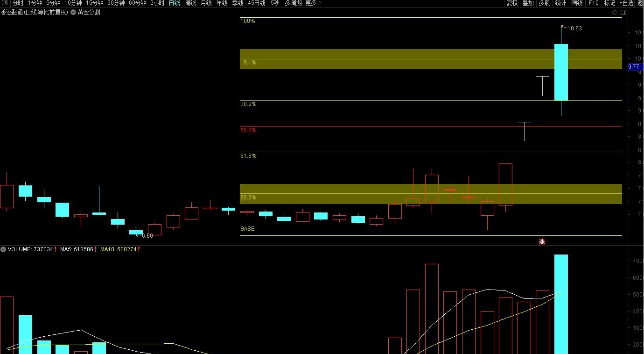Click the 统计 statistics button

(560, 3)
